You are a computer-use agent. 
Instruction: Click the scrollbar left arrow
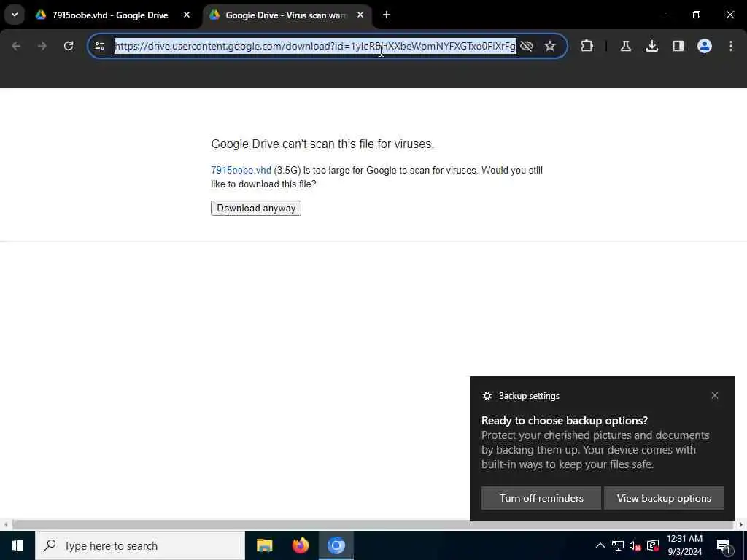(x=6, y=525)
